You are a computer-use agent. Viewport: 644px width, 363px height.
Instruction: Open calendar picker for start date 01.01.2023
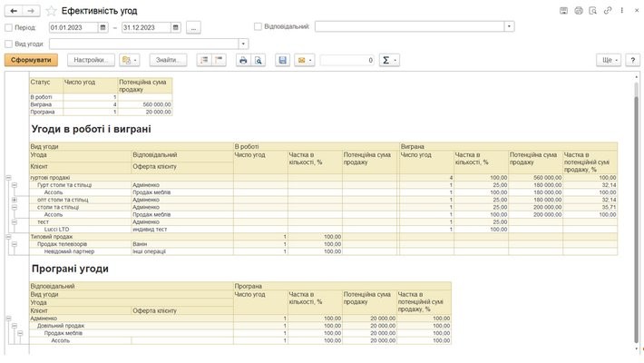tap(102, 27)
